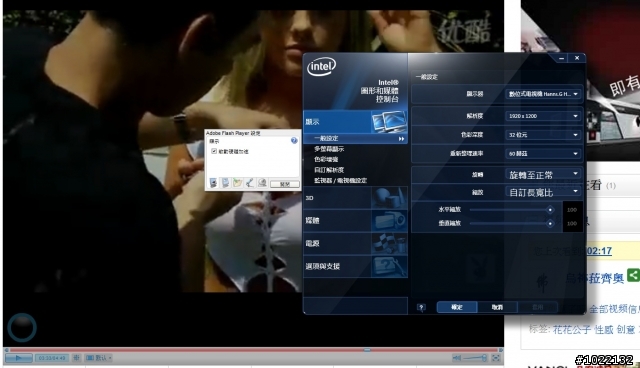640x368 pixels.
Task: Select 監視器 / 電視機設定 submenu item
Action: pyautogui.click(x=340, y=180)
